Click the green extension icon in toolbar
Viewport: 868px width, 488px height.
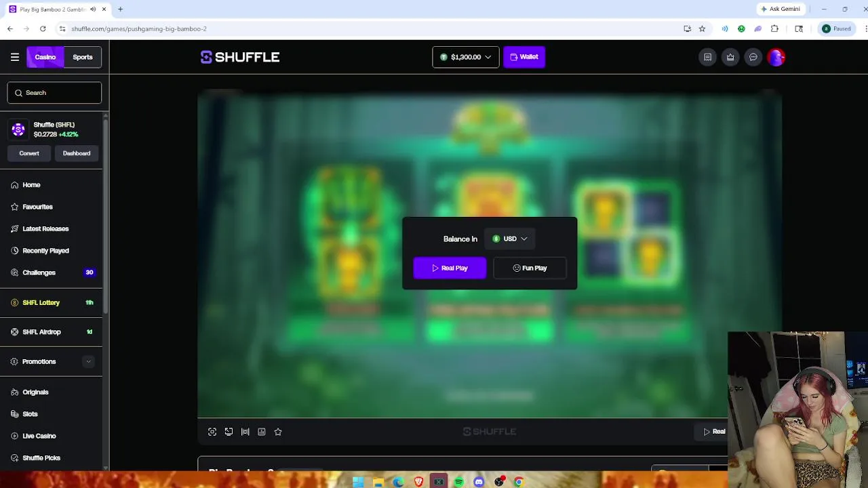741,28
